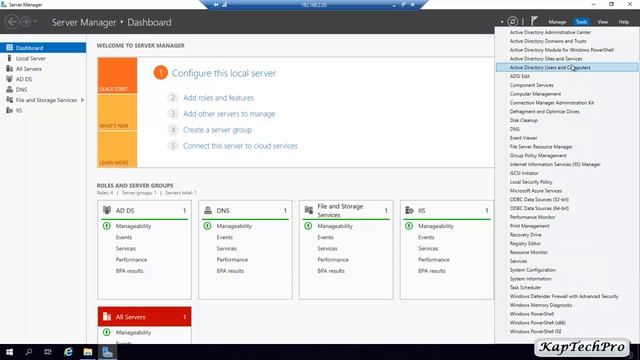Screen dimensions: 640x360
Task: Open the notifications flag
Action: tap(534, 21)
